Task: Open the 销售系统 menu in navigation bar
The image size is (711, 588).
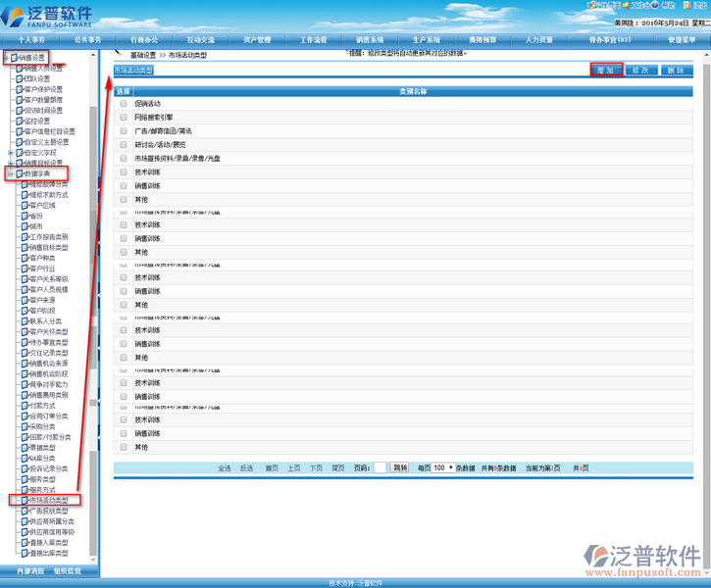Action: (x=370, y=40)
